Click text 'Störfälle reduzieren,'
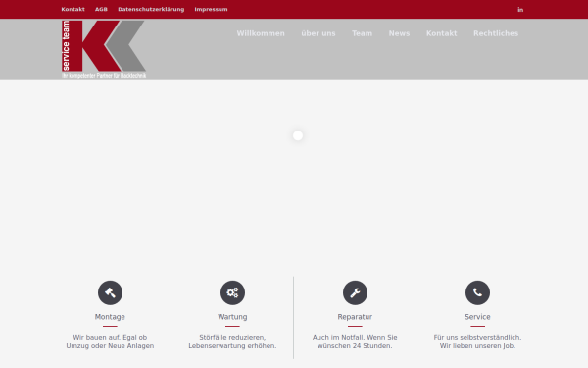The height and width of the screenshot is (368, 588). (x=232, y=337)
